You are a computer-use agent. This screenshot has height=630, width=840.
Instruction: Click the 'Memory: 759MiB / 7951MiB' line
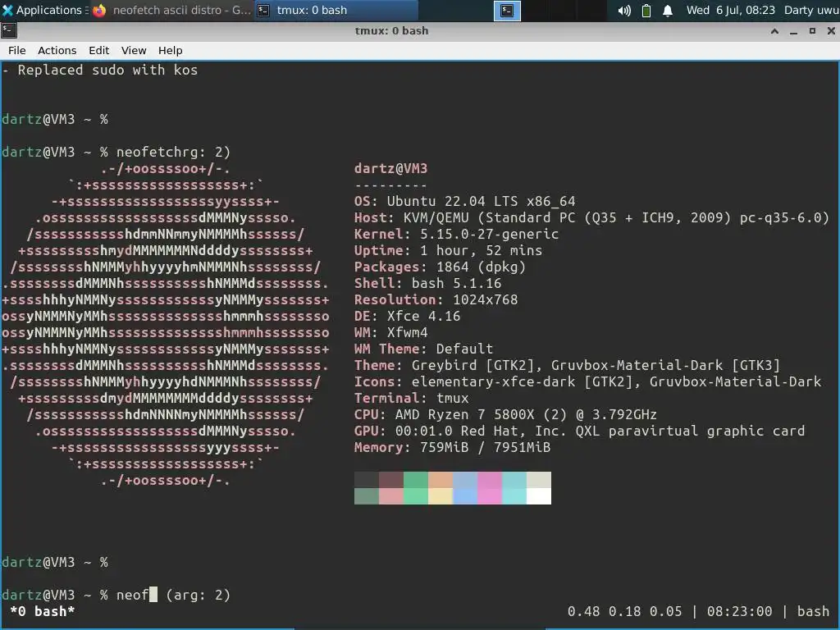point(452,447)
